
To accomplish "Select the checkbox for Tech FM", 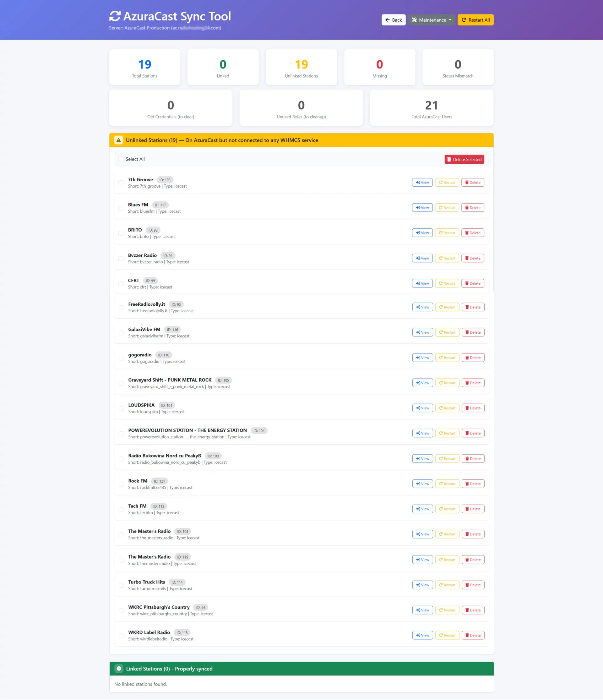I will click(121, 509).
